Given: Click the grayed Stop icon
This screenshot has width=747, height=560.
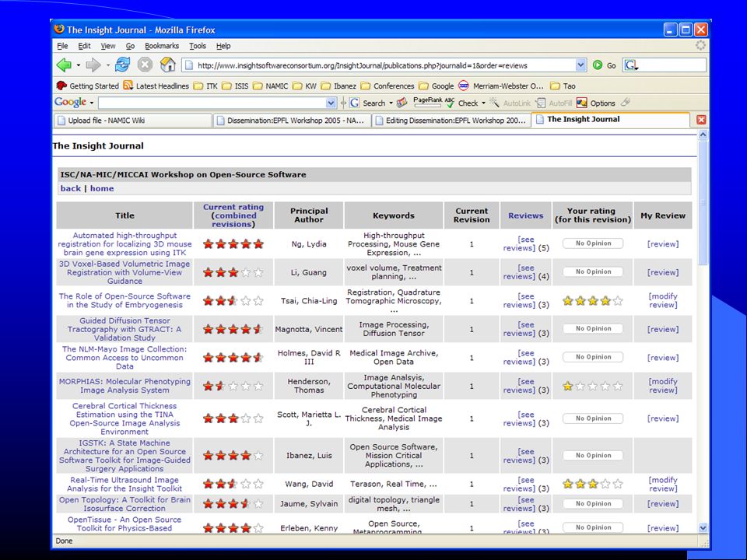Looking at the screenshot, I should coord(145,65).
